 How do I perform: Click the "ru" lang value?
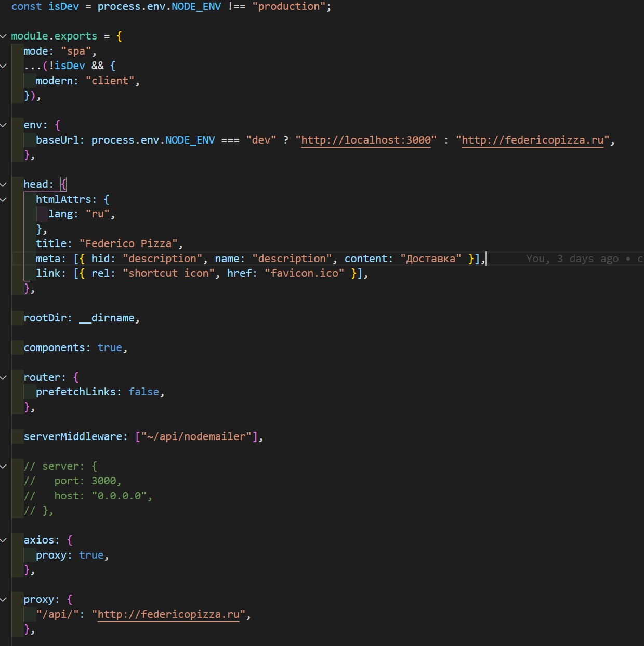pos(98,214)
